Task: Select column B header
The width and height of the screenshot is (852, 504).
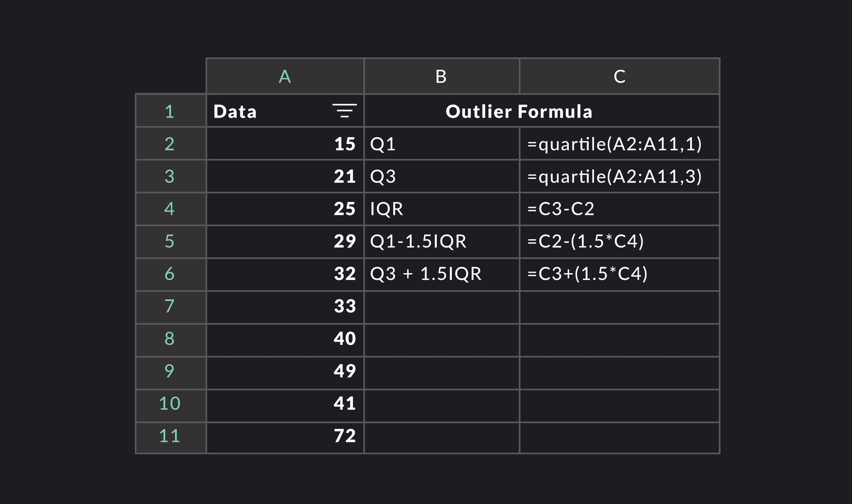Action: pyautogui.click(x=441, y=77)
